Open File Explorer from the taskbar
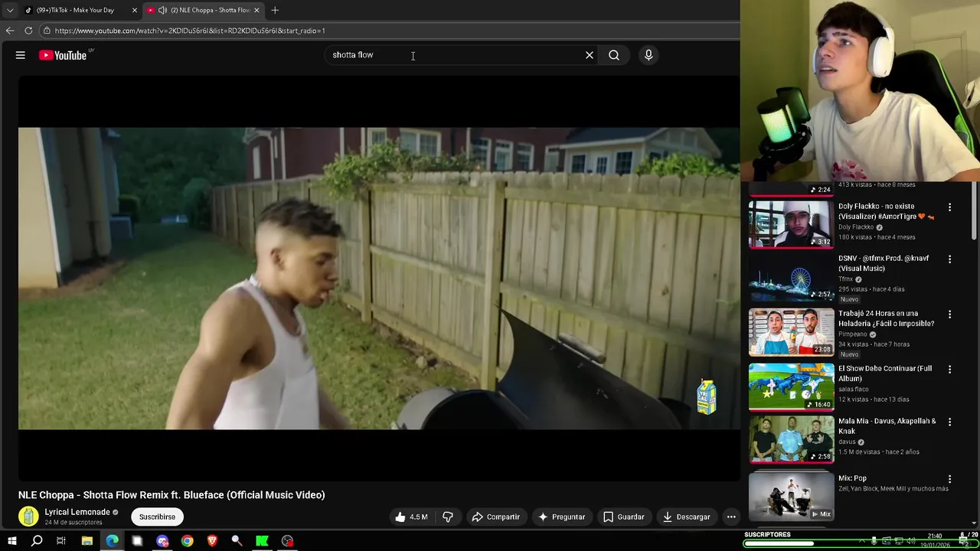 tap(87, 541)
